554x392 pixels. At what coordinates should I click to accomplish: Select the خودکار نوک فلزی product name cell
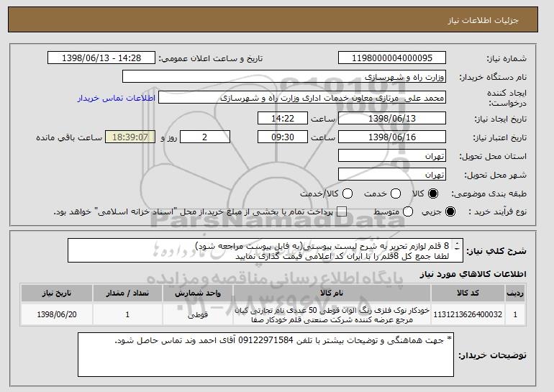[x=332, y=314]
